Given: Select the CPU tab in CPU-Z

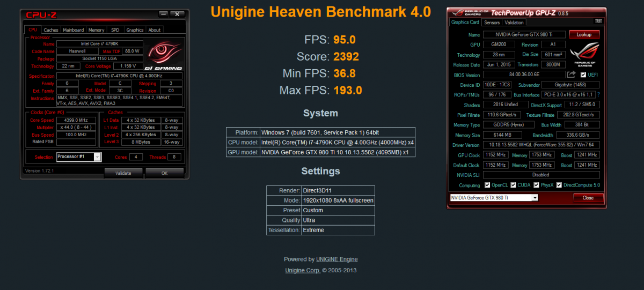Looking at the screenshot, I should [x=33, y=29].
